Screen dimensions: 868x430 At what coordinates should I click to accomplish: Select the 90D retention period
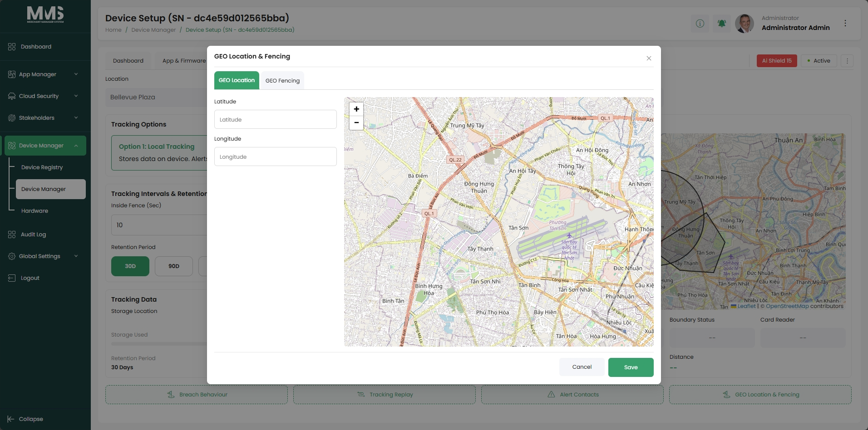pyautogui.click(x=174, y=266)
